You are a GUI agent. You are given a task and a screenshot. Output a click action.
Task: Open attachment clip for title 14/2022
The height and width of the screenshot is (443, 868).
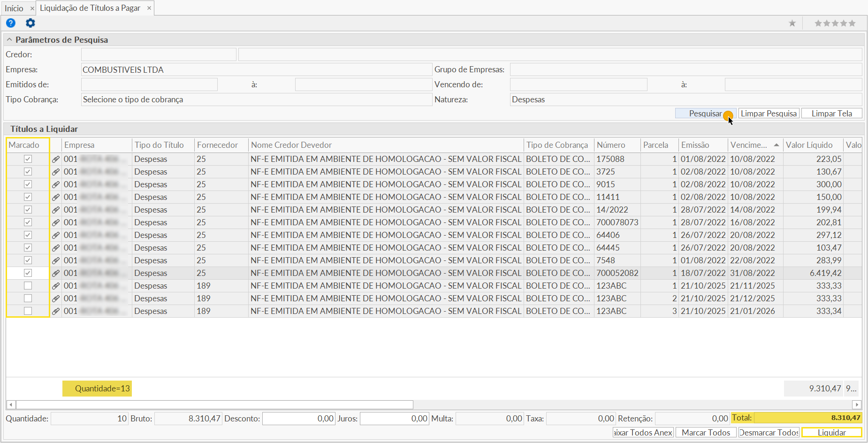coord(56,210)
